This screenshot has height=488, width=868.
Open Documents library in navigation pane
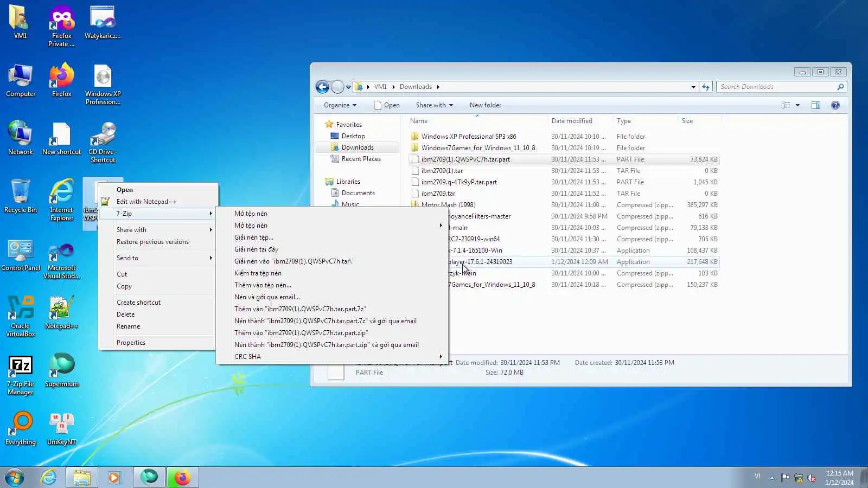click(x=358, y=193)
